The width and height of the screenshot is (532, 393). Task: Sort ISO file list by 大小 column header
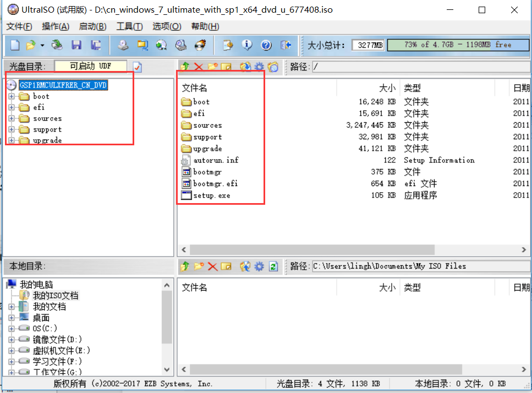point(368,88)
